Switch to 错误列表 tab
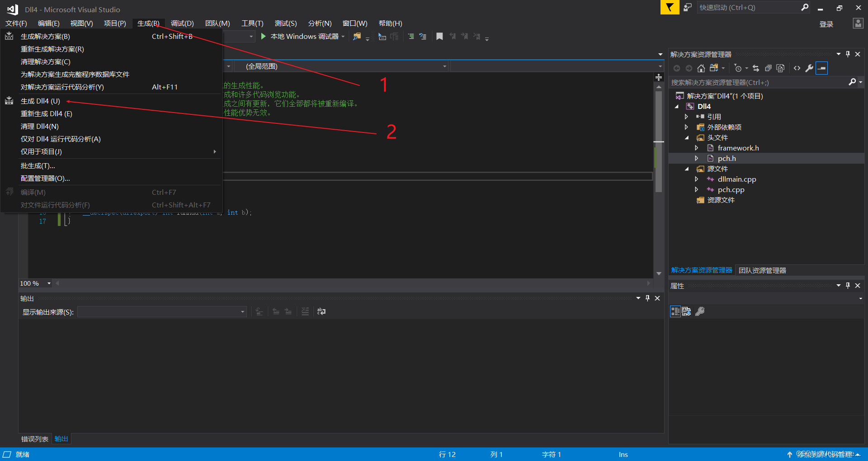The image size is (868, 461). 35,439
